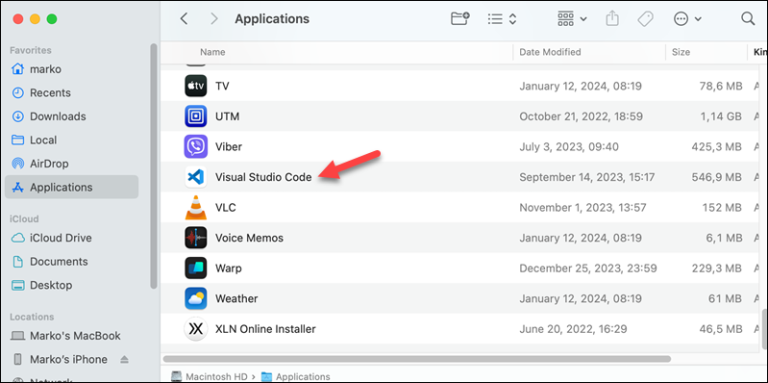
Task: Eject Marko's iPhone
Action: click(x=124, y=359)
